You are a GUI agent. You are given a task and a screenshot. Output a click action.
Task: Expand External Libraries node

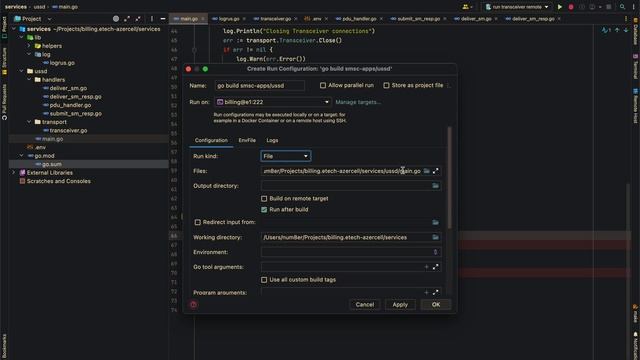click(14, 173)
